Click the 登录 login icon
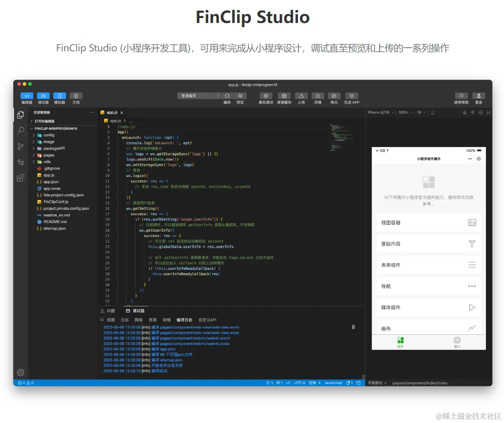 point(479,96)
